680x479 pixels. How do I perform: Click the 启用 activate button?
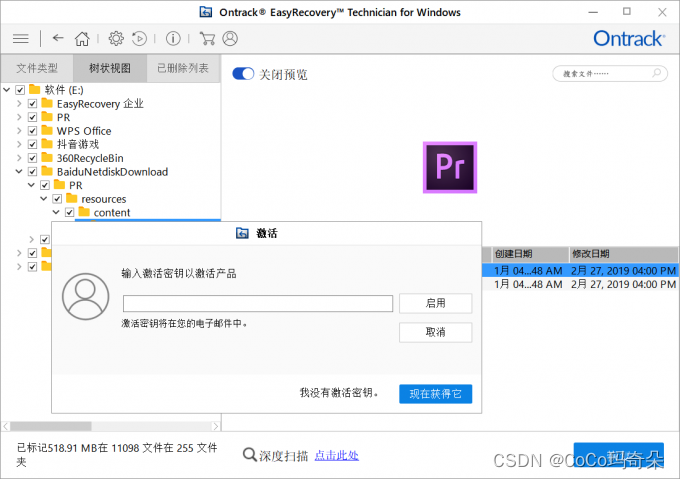tap(435, 303)
